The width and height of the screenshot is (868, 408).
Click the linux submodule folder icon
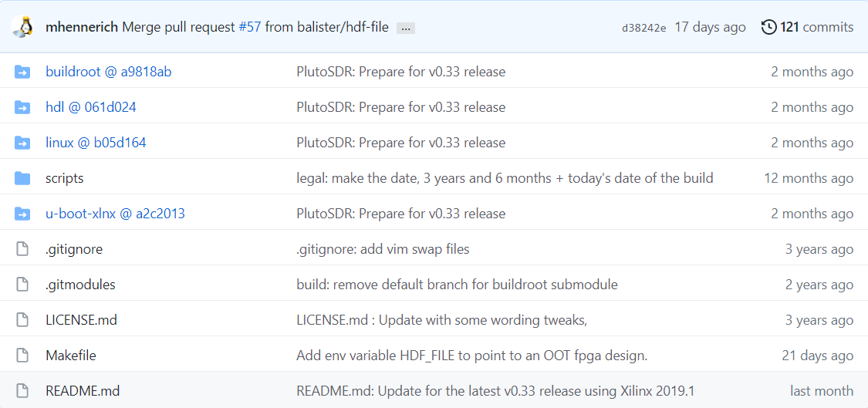[22, 143]
